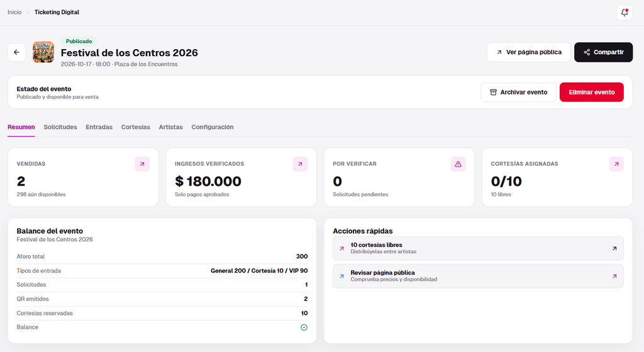Click Acciones rápidas heading

pyautogui.click(x=363, y=231)
